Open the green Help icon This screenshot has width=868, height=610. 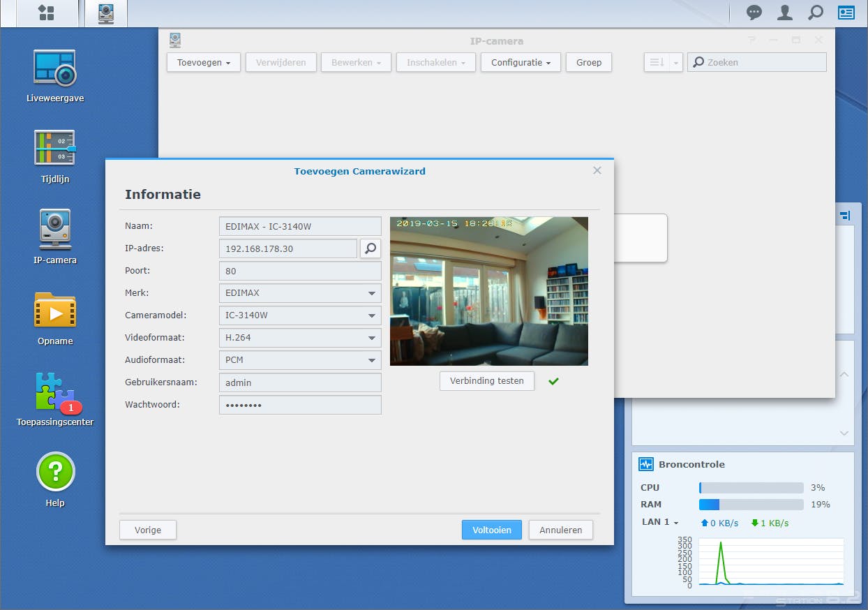[54, 473]
